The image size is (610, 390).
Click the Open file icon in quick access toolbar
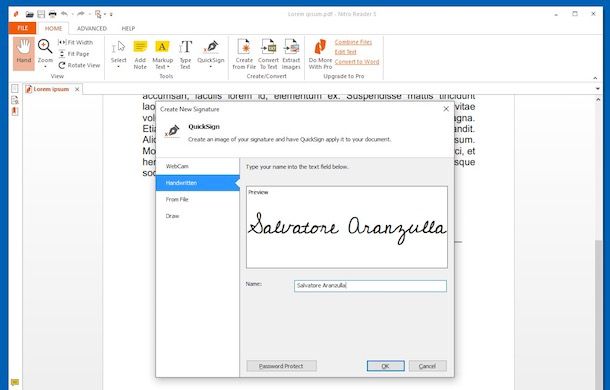tap(29, 14)
